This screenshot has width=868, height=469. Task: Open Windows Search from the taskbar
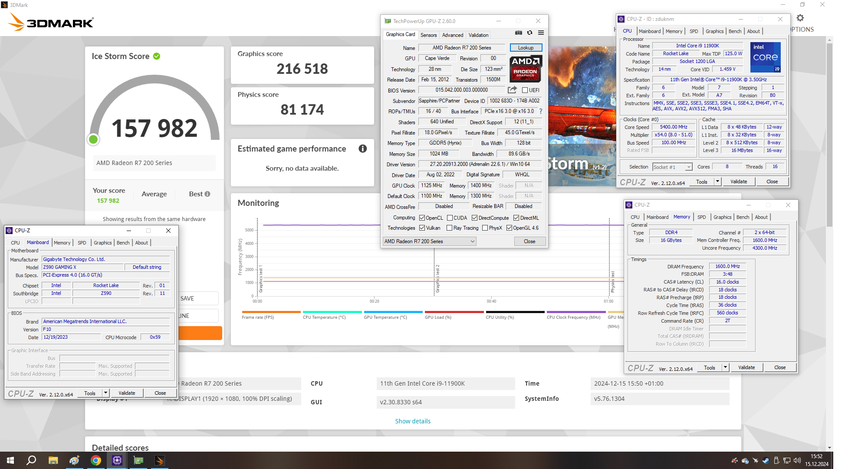coord(31,460)
